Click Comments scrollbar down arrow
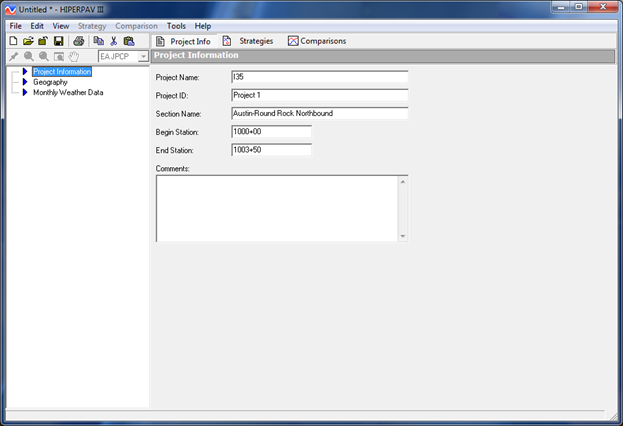 [403, 236]
